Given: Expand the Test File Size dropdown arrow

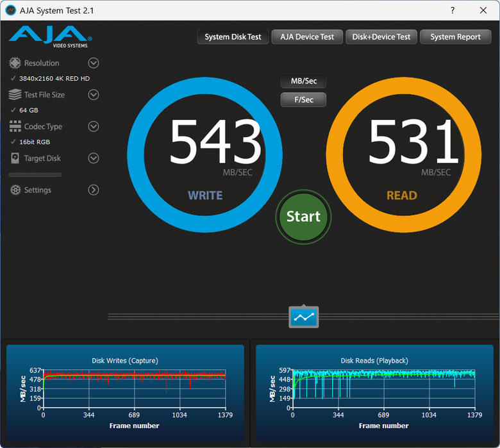Looking at the screenshot, I should point(94,95).
